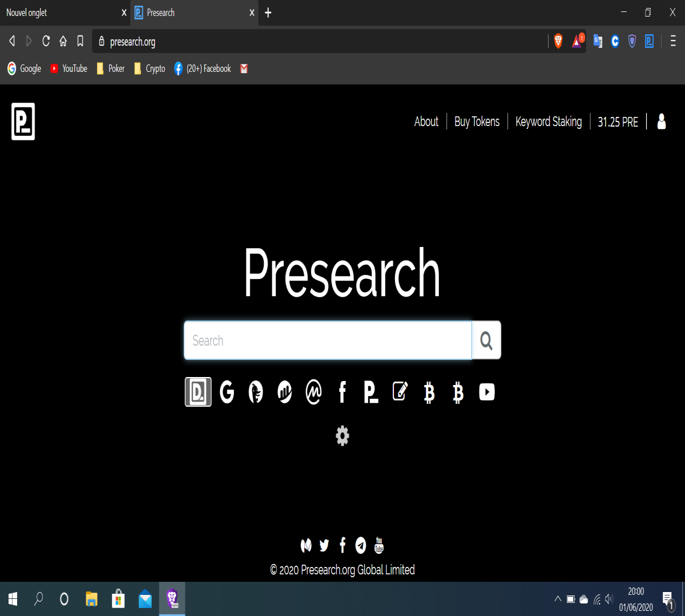Go to the Buy Tokens page
Screen dimensions: 685x616
477,121
